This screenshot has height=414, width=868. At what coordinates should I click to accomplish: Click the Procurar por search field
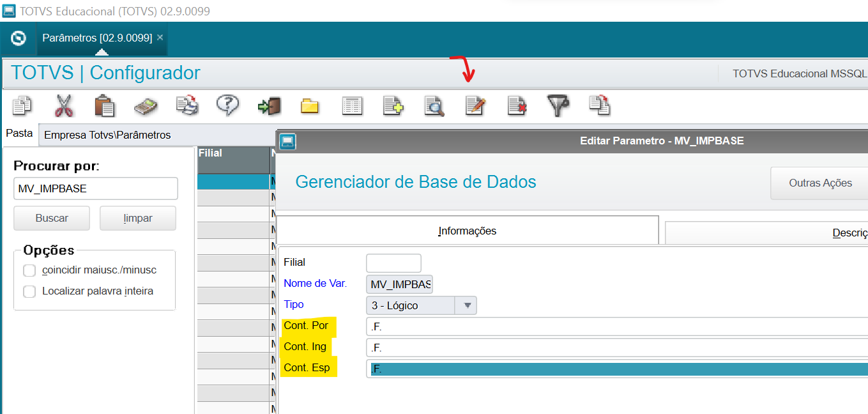[96, 188]
